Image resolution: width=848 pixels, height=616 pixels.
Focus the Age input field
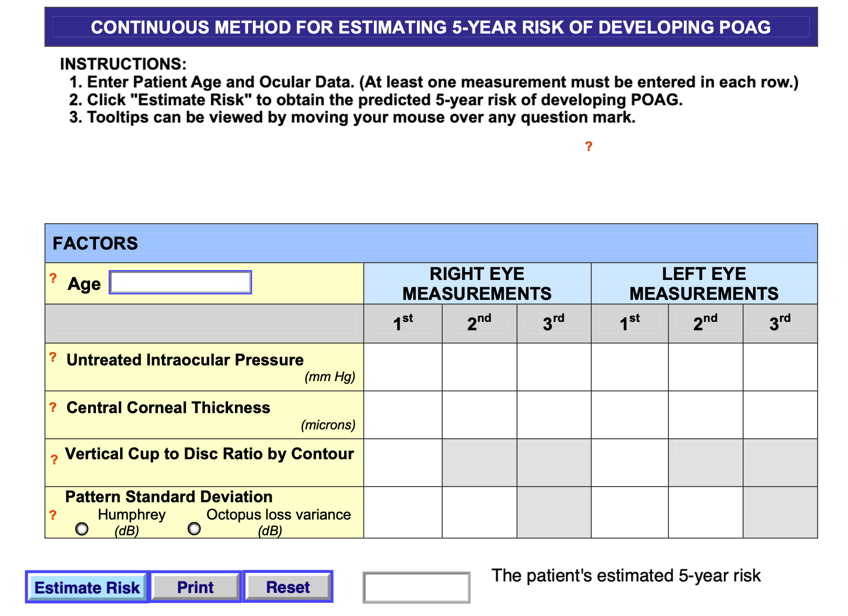click(180, 283)
